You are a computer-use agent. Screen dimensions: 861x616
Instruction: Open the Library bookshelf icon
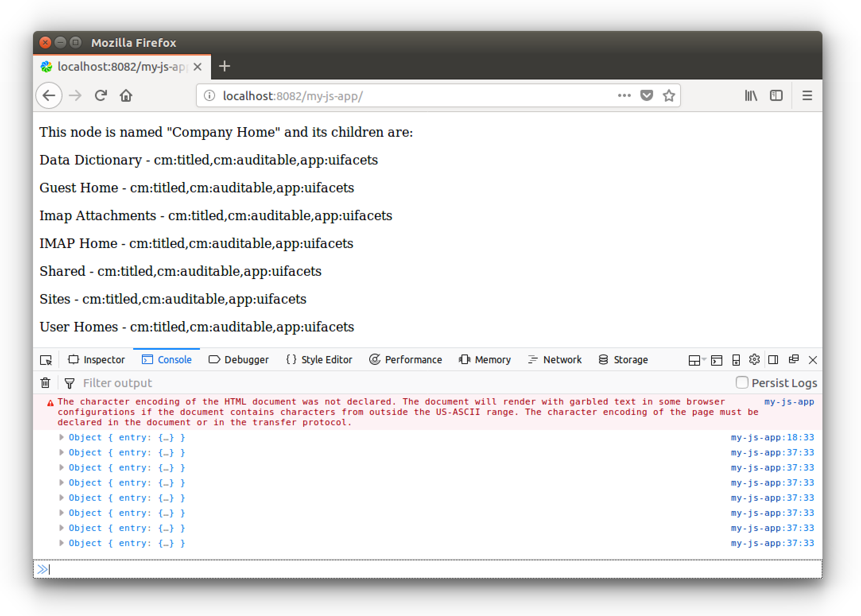(751, 95)
